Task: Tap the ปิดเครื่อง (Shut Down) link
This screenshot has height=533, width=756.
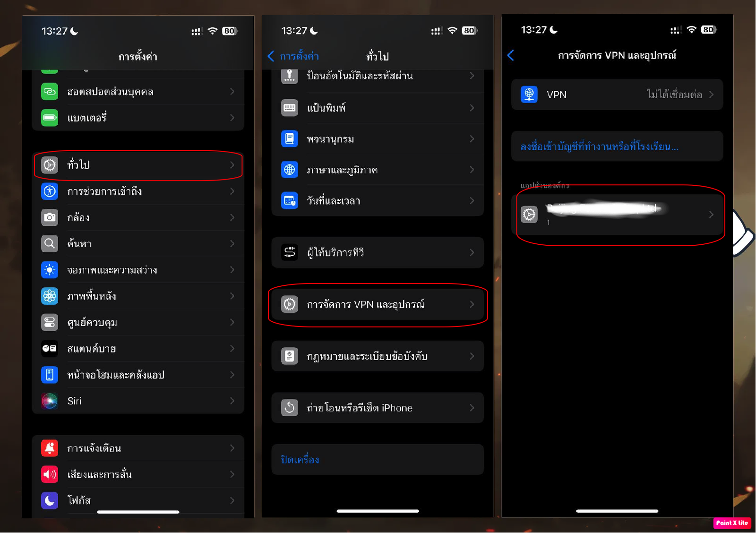Action: point(300,460)
